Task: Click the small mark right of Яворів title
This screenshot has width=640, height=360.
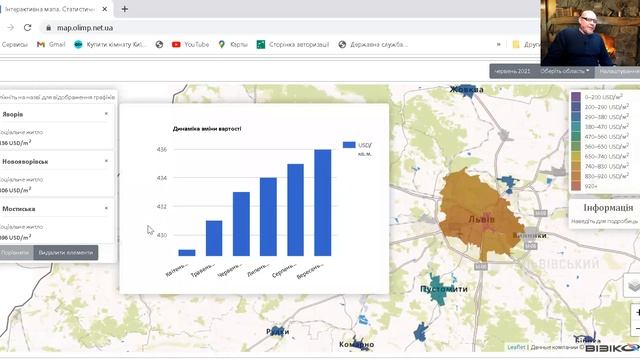Action: [106, 114]
